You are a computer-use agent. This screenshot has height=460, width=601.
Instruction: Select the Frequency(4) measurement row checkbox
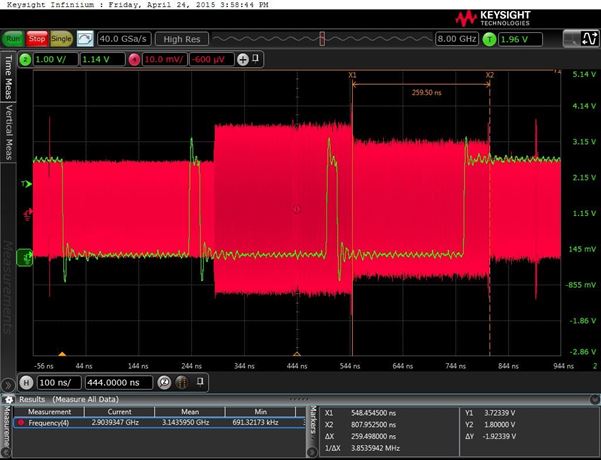21,423
